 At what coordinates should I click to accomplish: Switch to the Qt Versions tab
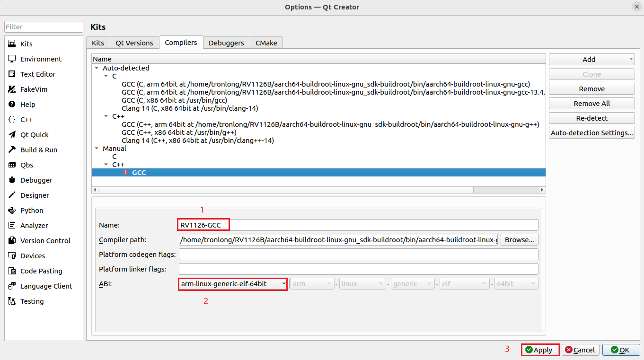pos(134,43)
